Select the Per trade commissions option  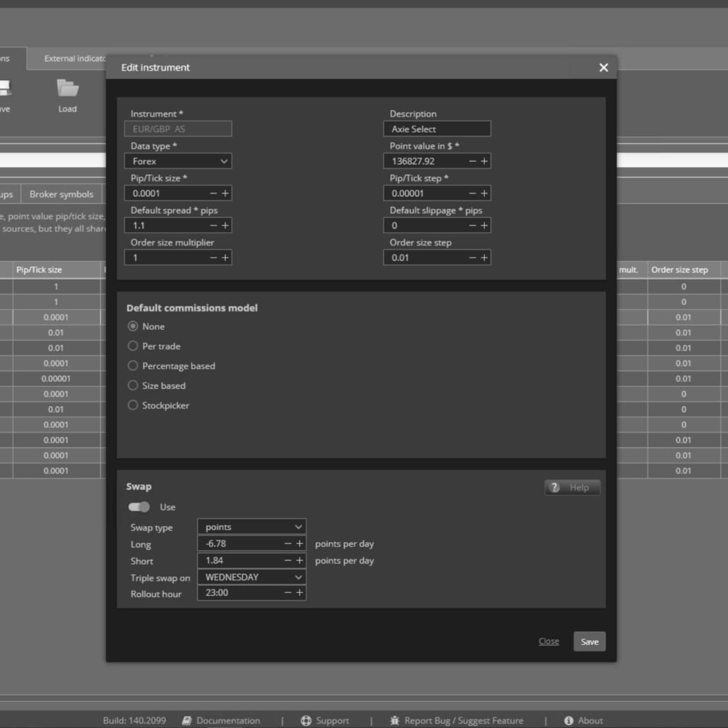(x=133, y=346)
